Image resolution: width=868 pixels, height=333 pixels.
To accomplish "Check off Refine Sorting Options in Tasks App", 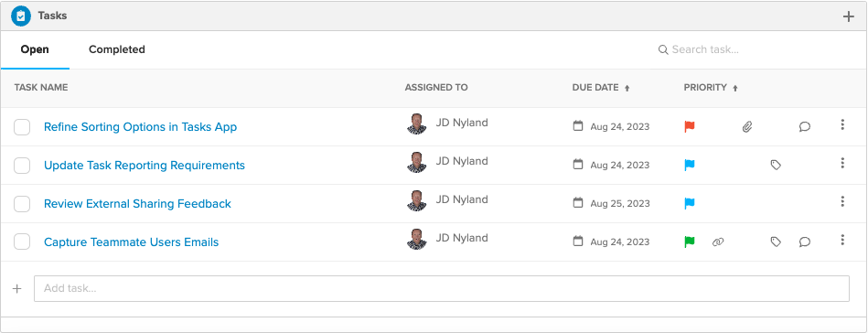I will point(22,127).
